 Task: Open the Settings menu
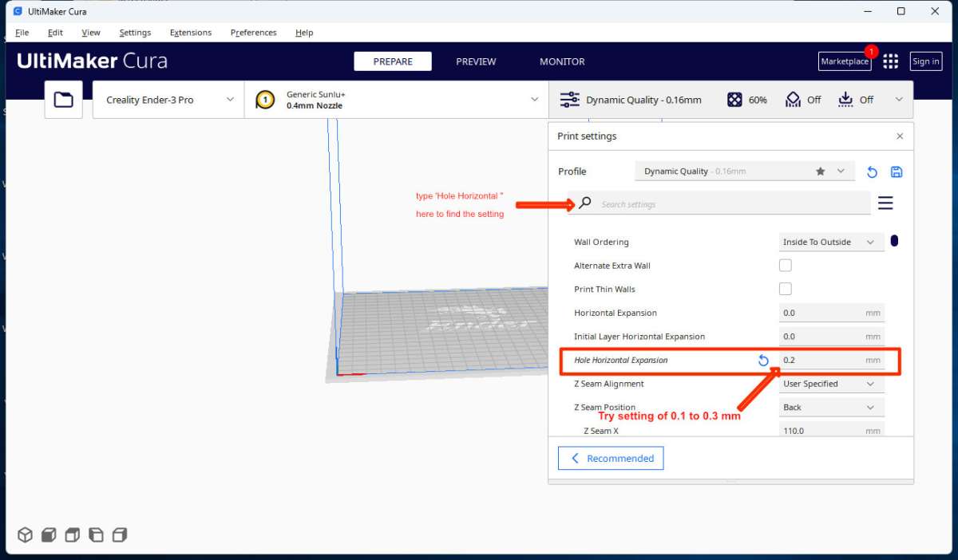click(x=135, y=33)
